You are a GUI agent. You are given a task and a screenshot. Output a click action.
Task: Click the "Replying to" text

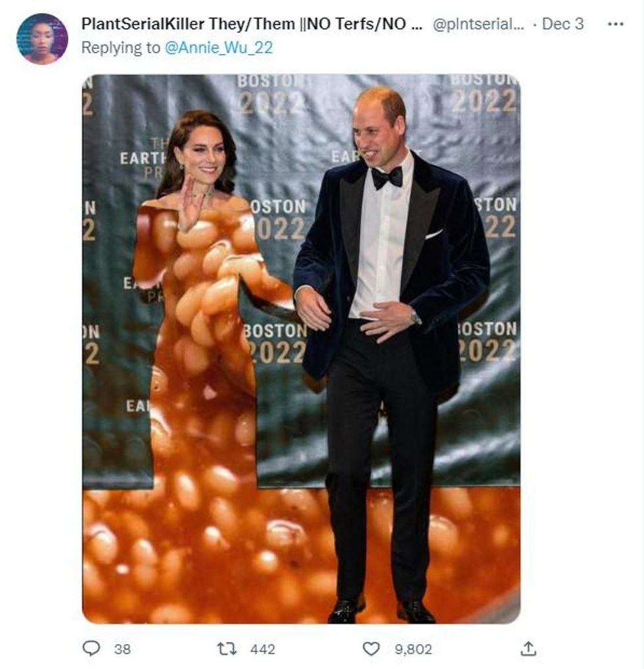(x=120, y=49)
